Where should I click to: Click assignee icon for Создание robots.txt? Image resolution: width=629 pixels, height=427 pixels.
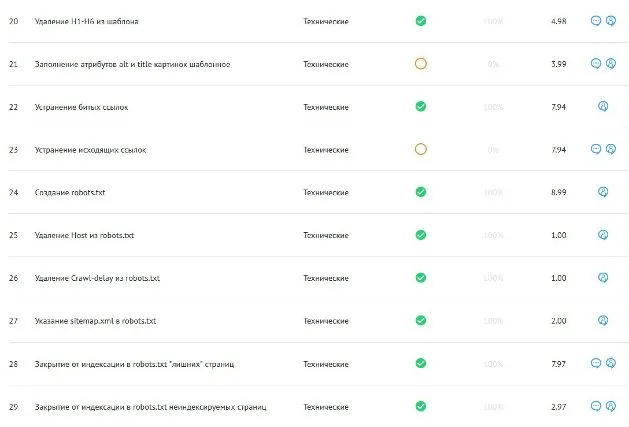coord(603,192)
